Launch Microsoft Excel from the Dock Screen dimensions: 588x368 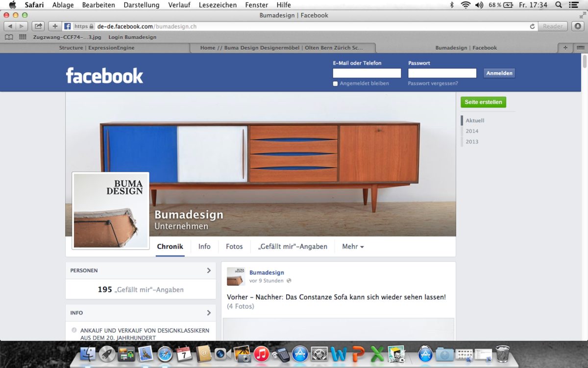click(x=377, y=353)
